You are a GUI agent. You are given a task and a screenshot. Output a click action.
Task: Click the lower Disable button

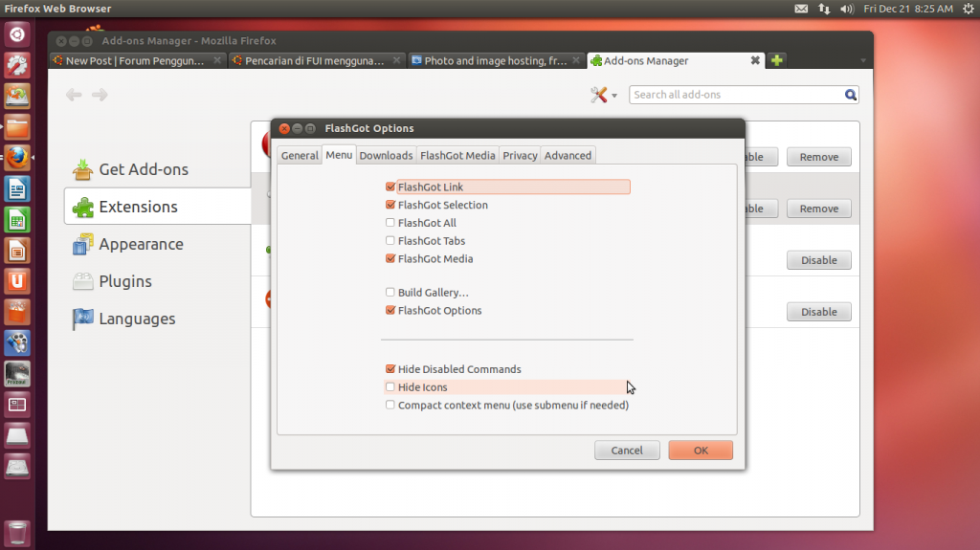819,312
